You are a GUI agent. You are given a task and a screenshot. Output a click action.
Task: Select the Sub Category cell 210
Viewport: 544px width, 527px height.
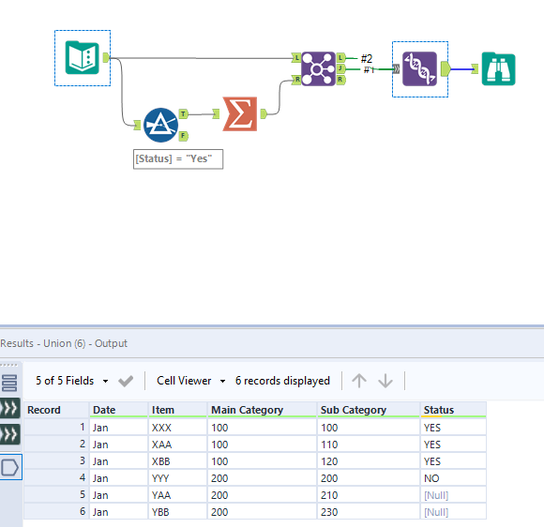pyautogui.click(x=368, y=495)
